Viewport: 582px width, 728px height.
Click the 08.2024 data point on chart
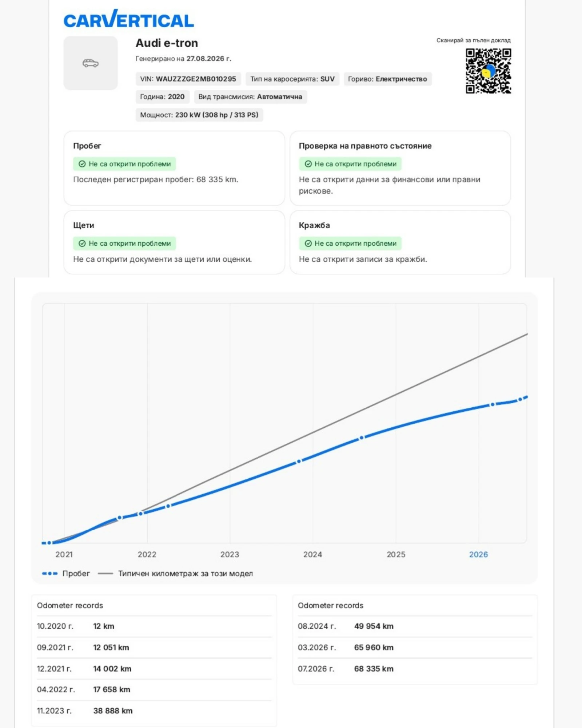[362, 438]
